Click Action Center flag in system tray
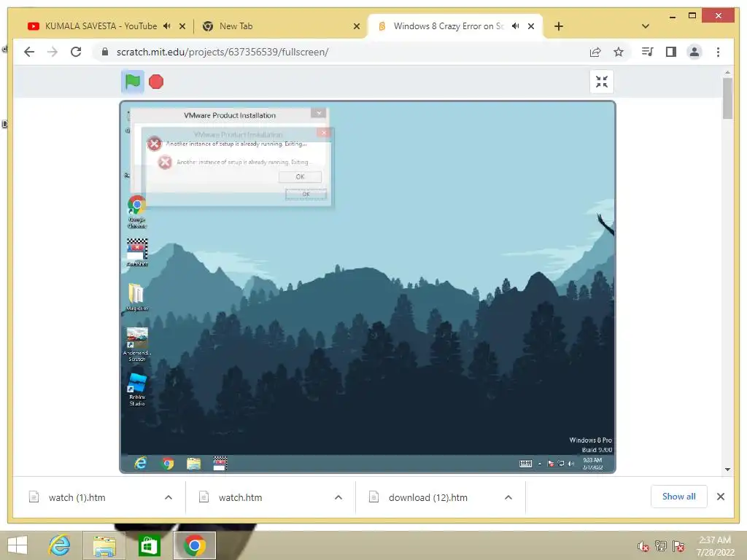The height and width of the screenshot is (560, 747). click(x=678, y=546)
